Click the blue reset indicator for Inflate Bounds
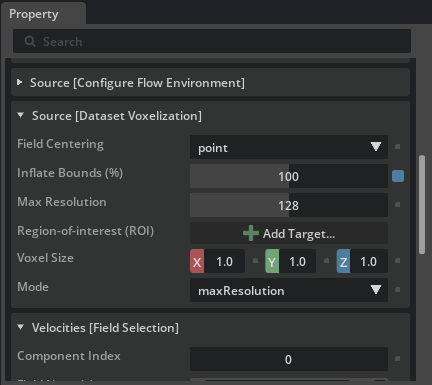This screenshot has height=385, width=432. tap(398, 176)
